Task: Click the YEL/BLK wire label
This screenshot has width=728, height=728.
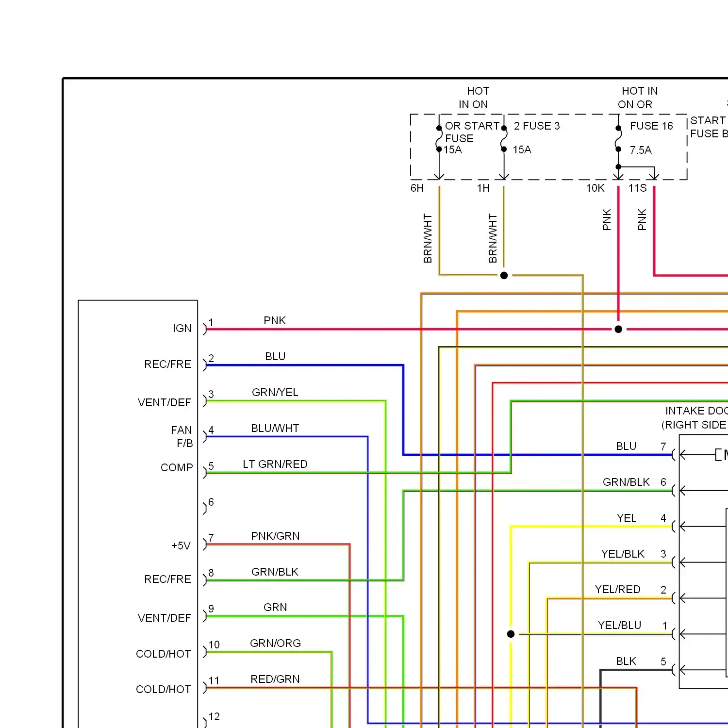Action: (623, 554)
